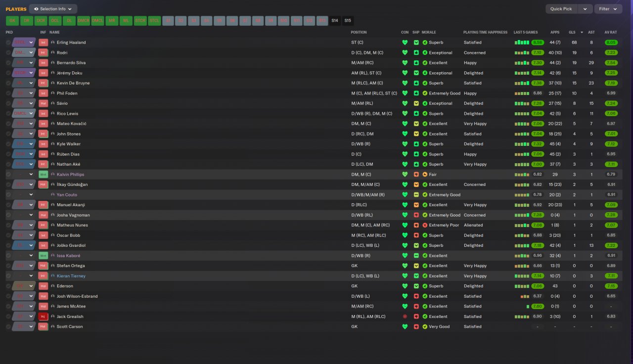Tick the selection circle for Yan Couto
Viewport: 633px width, 364px height.
point(8,195)
